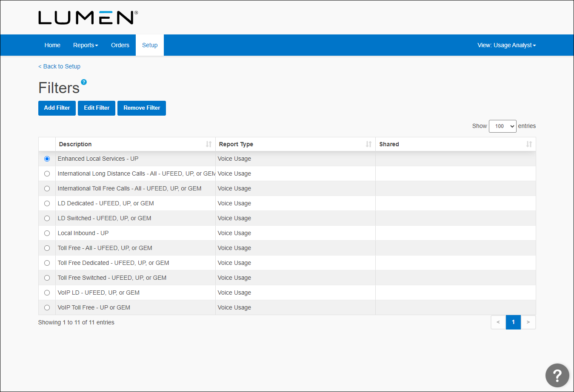Click the Lumen logo
Viewport: 574px width, 392px height.
tap(88, 18)
